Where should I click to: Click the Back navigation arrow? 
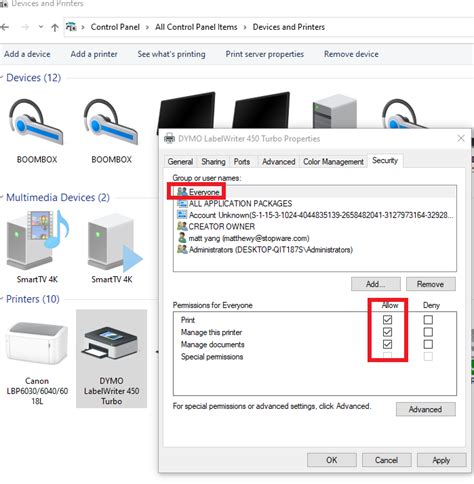pyautogui.click(x=4, y=27)
